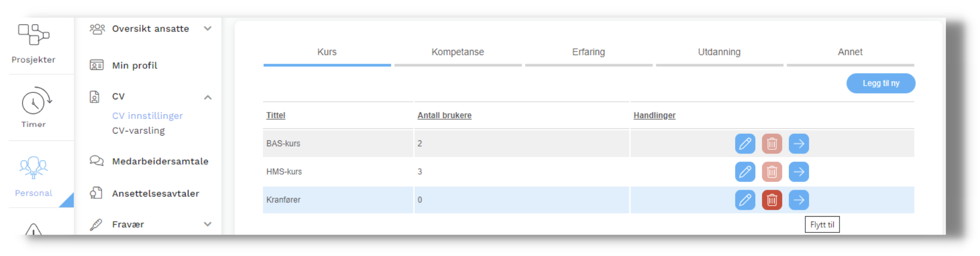This screenshot has width=980, height=256.
Task: Open the CV-varsling link
Action: tap(138, 131)
